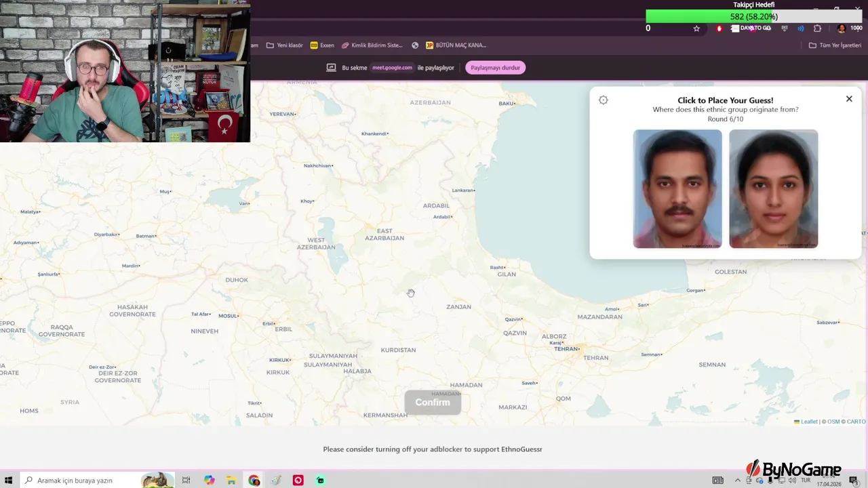Open the Extensions puzzle-piece menu

817,28
